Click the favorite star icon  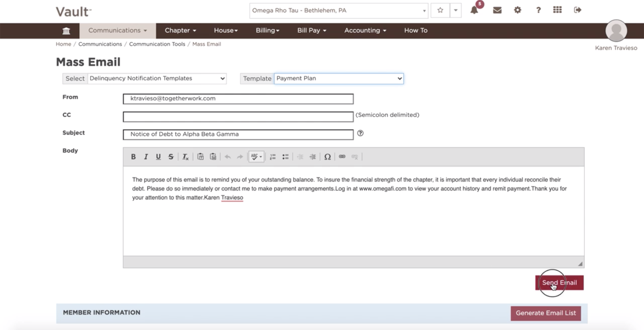point(440,10)
